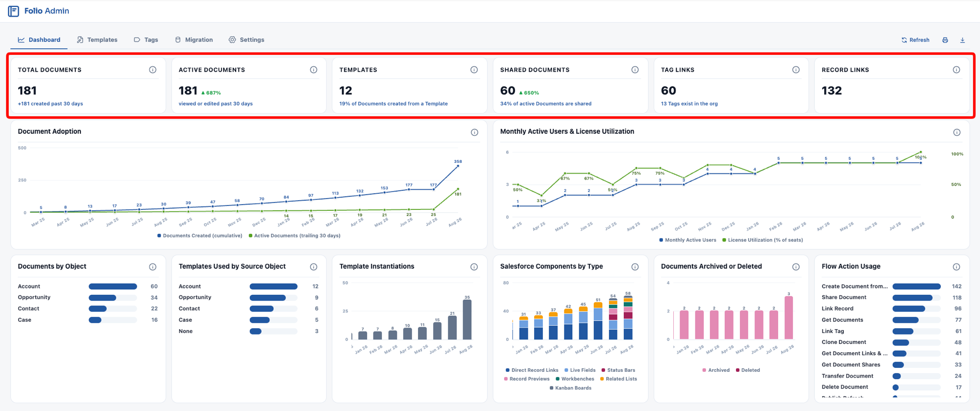Click the Refresh button
The image size is (980, 411).
point(915,40)
